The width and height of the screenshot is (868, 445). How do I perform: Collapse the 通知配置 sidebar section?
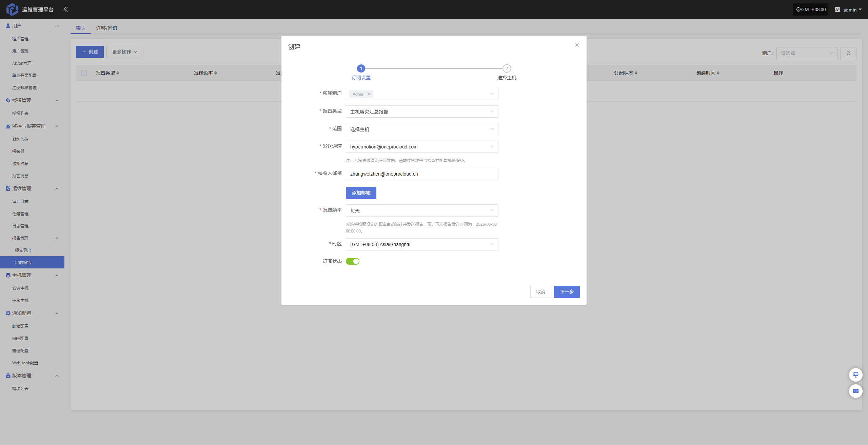pyautogui.click(x=57, y=313)
